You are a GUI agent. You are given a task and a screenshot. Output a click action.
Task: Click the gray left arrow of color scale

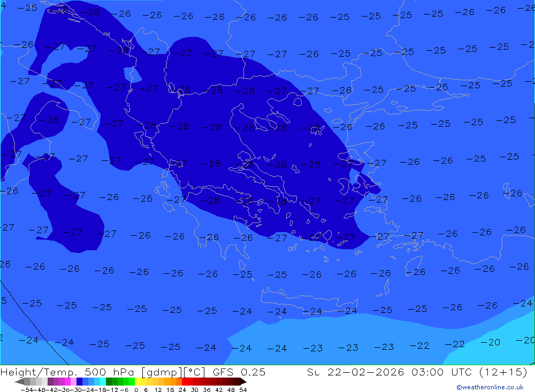pos(19,382)
